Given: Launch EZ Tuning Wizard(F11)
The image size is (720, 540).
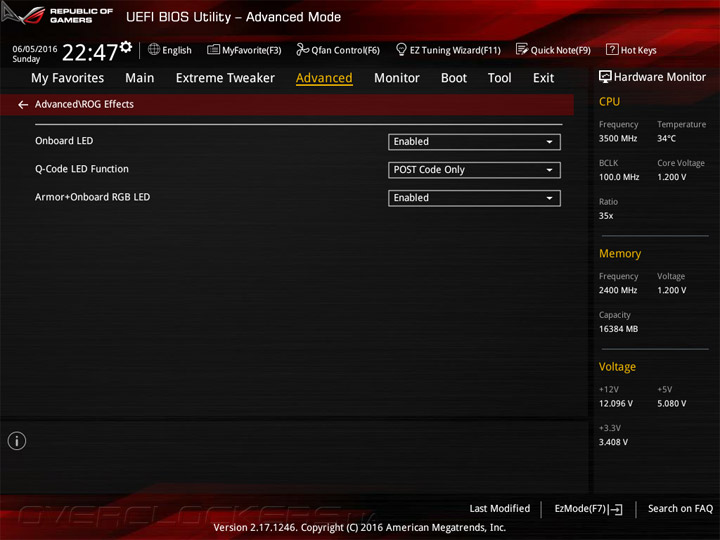Looking at the screenshot, I should pyautogui.click(x=448, y=50).
